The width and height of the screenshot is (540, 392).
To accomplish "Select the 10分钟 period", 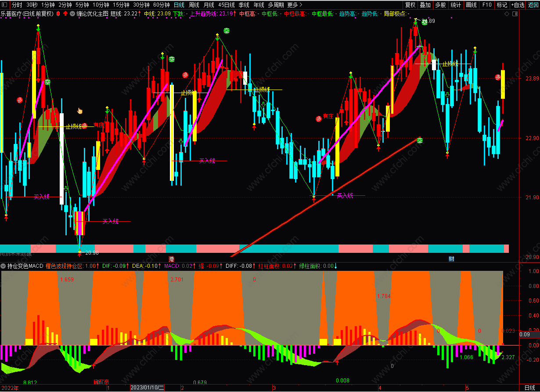I will tap(101, 5).
